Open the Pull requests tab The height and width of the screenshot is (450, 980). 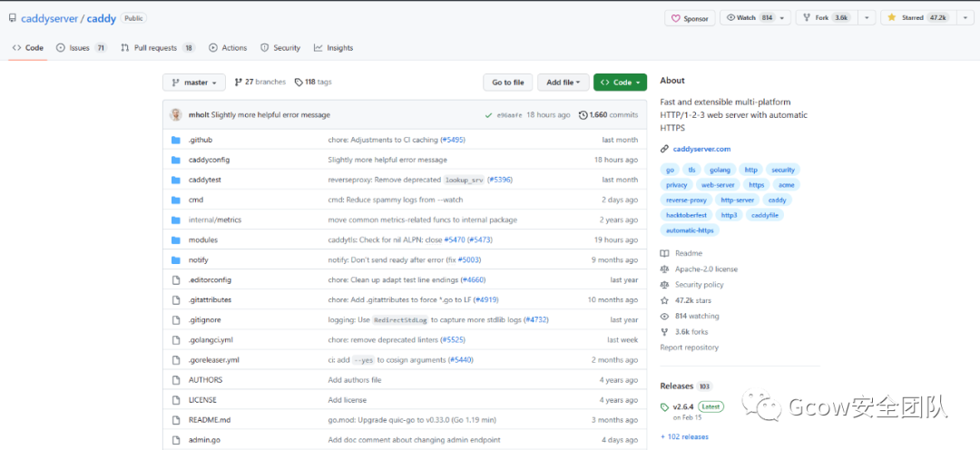[158, 48]
